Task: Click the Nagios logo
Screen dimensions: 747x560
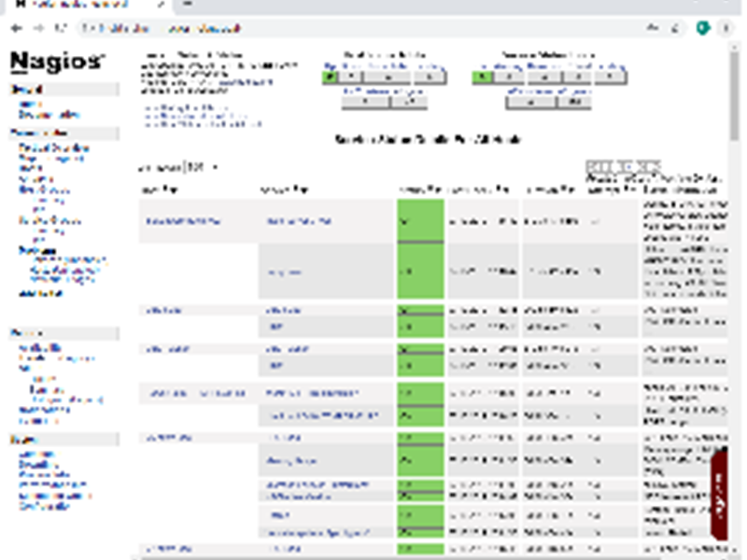Action: point(56,62)
